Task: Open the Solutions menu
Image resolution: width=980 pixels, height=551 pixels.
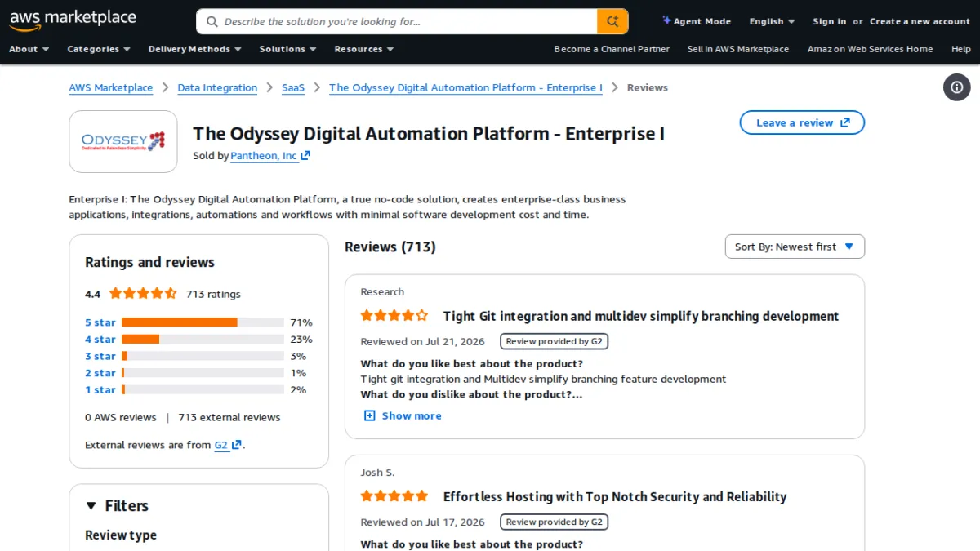Action: [x=287, y=49]
